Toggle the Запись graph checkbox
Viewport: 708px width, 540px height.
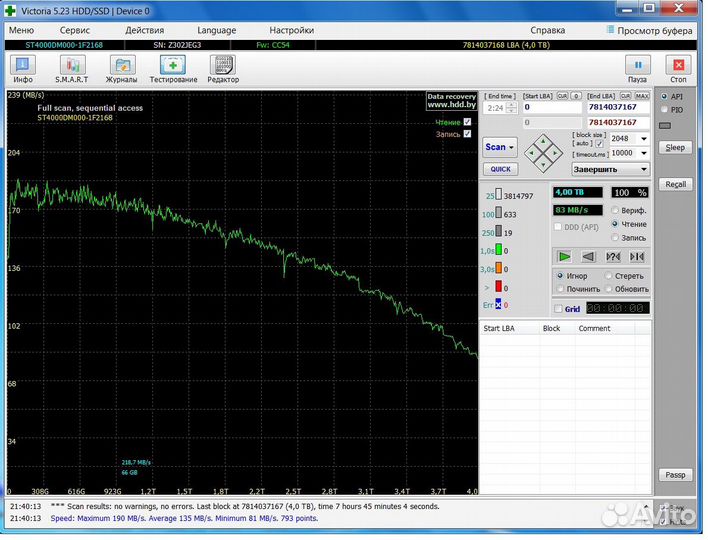click(467, 134)
